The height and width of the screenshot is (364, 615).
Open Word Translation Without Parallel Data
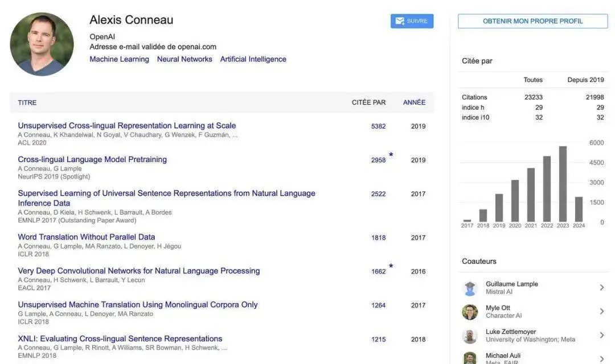87,237
